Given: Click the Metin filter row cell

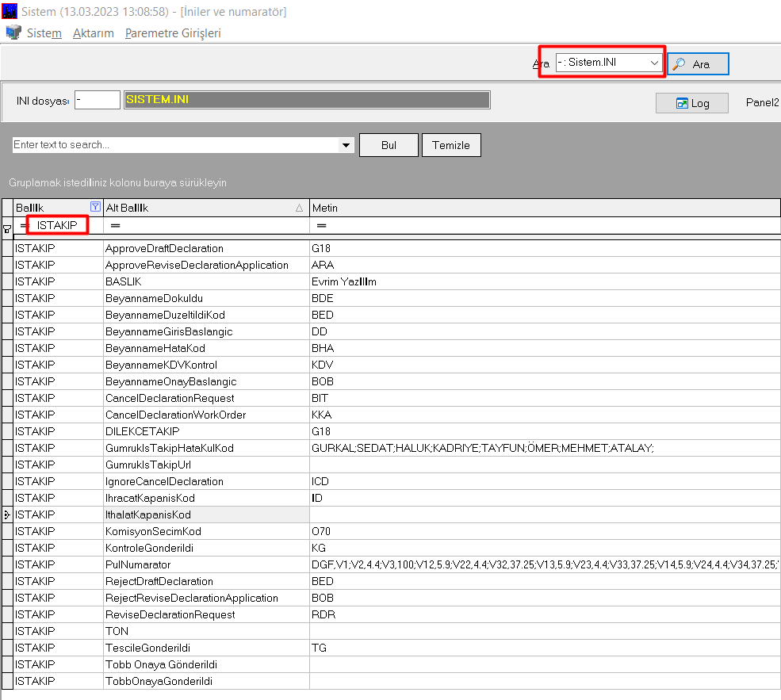Looking at the screenshot, I should click(x=545, y=225).
